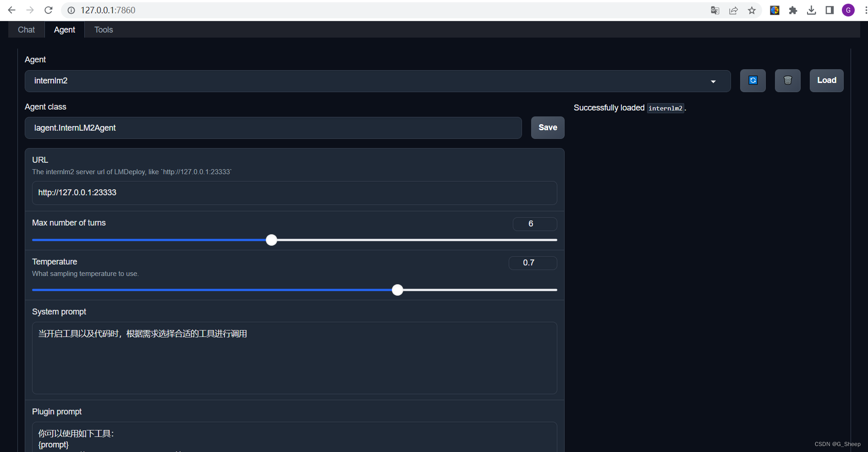
Task: Click the 'Successfully loaded' status message
Action: coord(630,108)
